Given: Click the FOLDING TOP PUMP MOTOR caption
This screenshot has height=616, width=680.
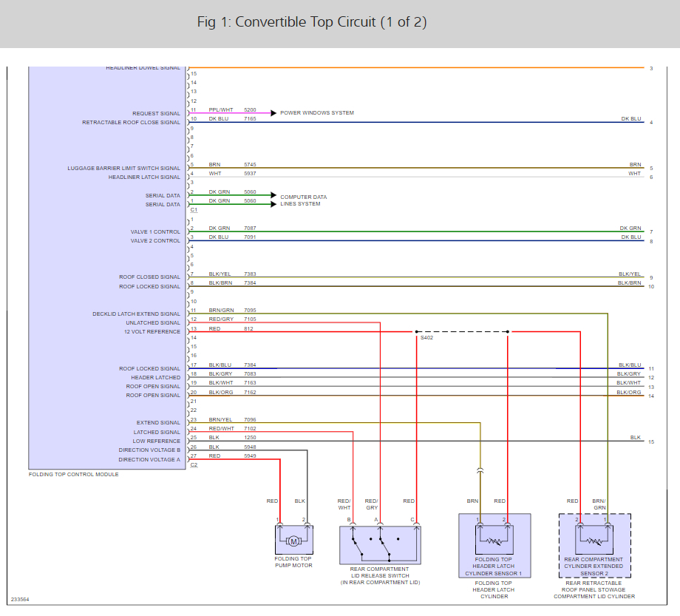Looking at the screenshot, I should click(293, 562).
